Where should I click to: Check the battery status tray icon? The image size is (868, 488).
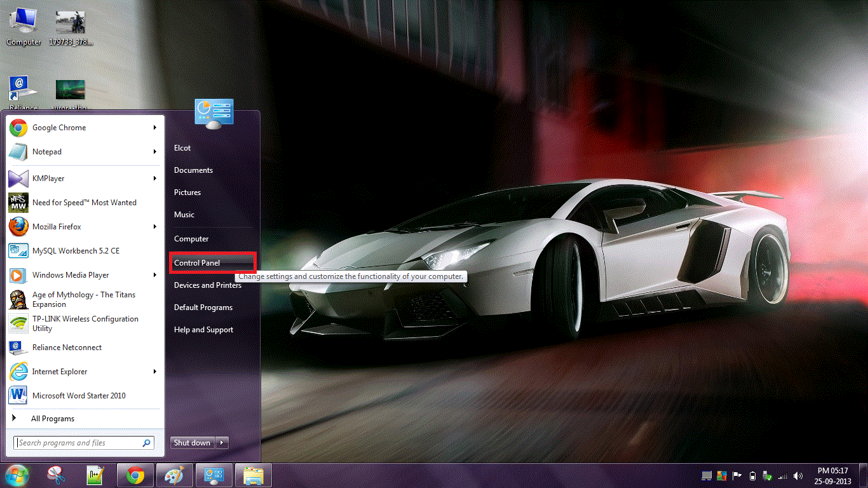[753, 475]
